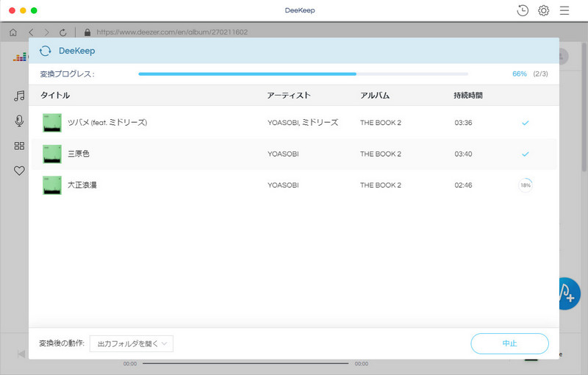Expand the 出力フォルダを開く dropdown

tap(132, 343)
